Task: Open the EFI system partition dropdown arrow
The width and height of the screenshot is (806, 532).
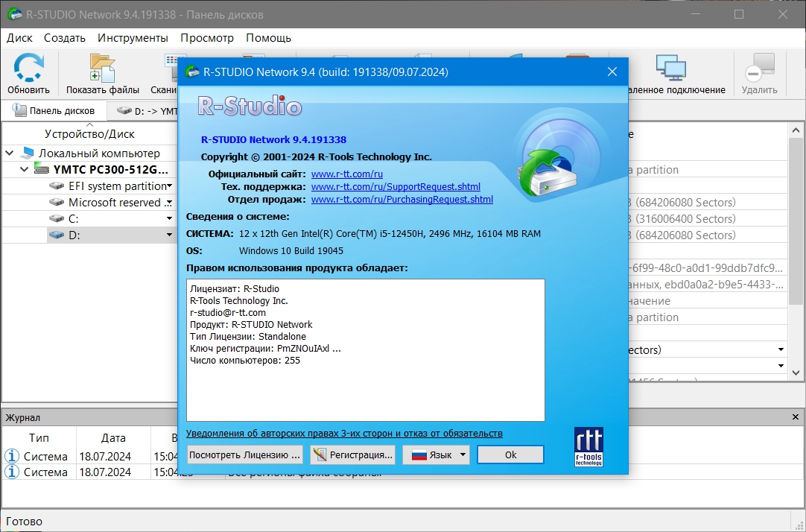Action: (169, 186)
